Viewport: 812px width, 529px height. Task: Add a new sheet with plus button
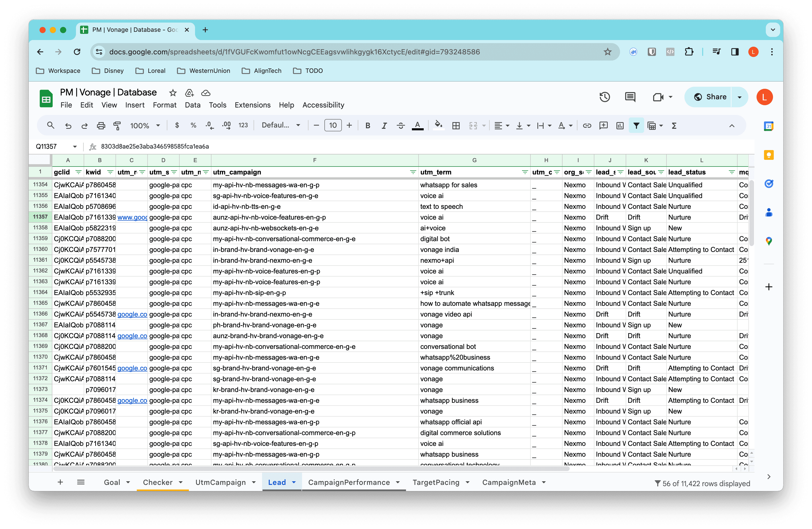(60, 482)
